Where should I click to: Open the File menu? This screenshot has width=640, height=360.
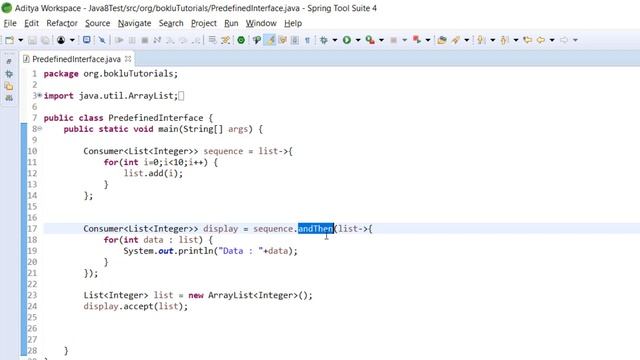[10, 23]
